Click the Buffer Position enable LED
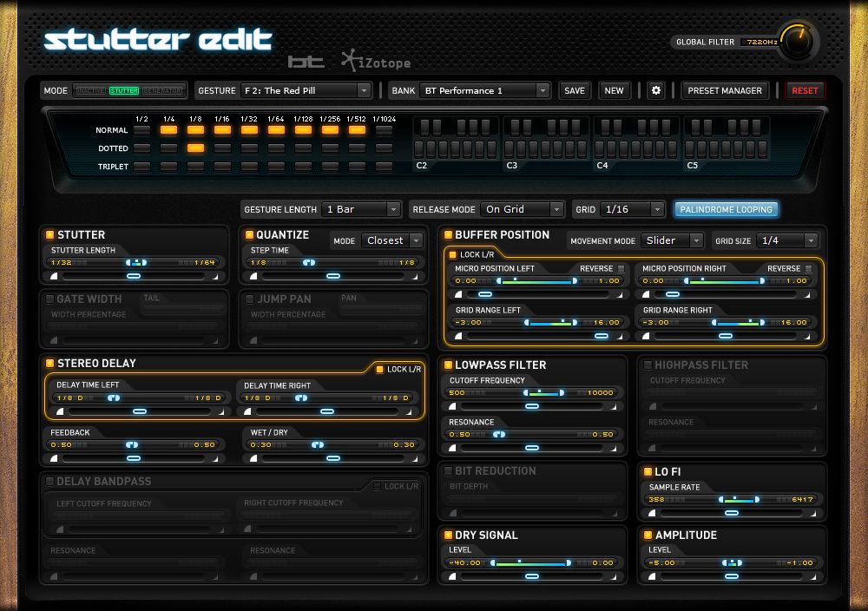 point(449,234)
